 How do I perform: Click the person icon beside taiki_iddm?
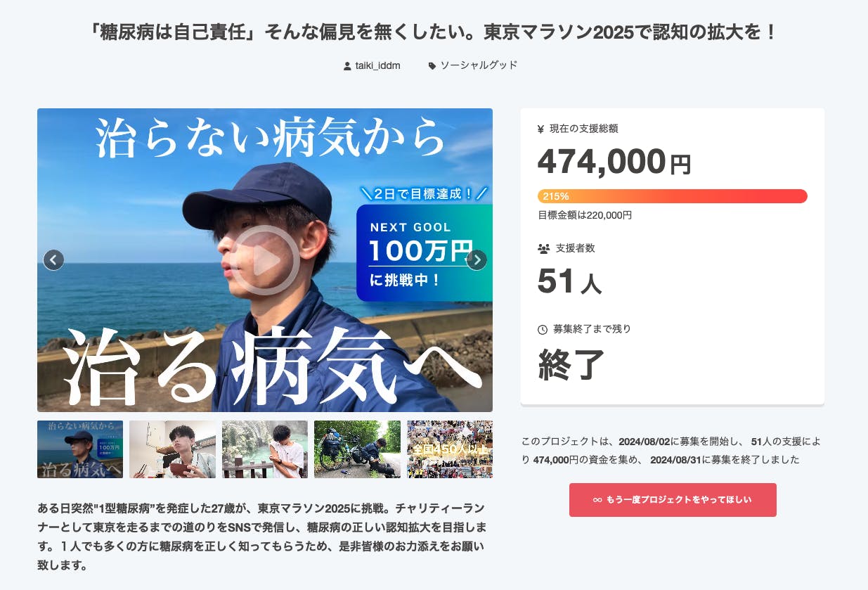click(347, 66)
